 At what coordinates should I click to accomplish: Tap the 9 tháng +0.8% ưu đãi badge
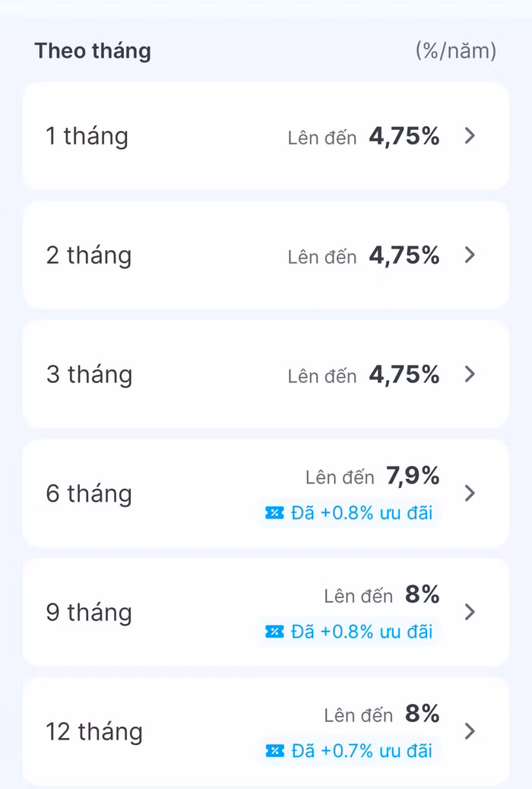[x=348, y=632]
